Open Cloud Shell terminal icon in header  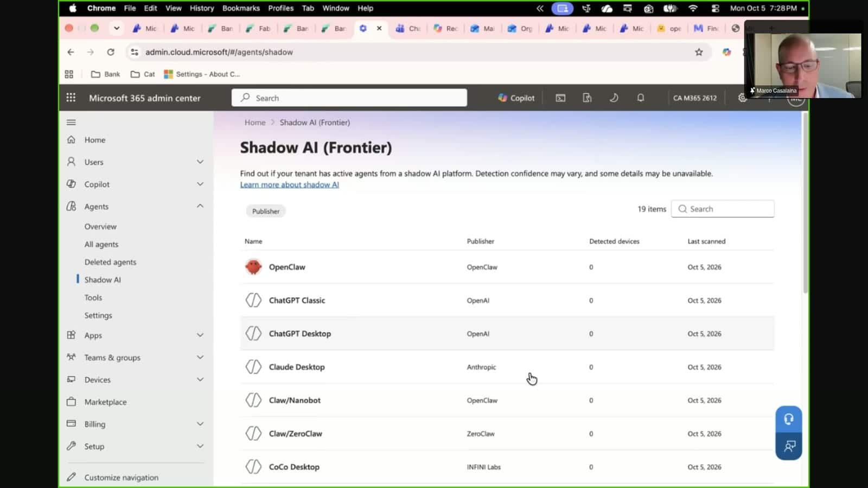coord(560,98)
